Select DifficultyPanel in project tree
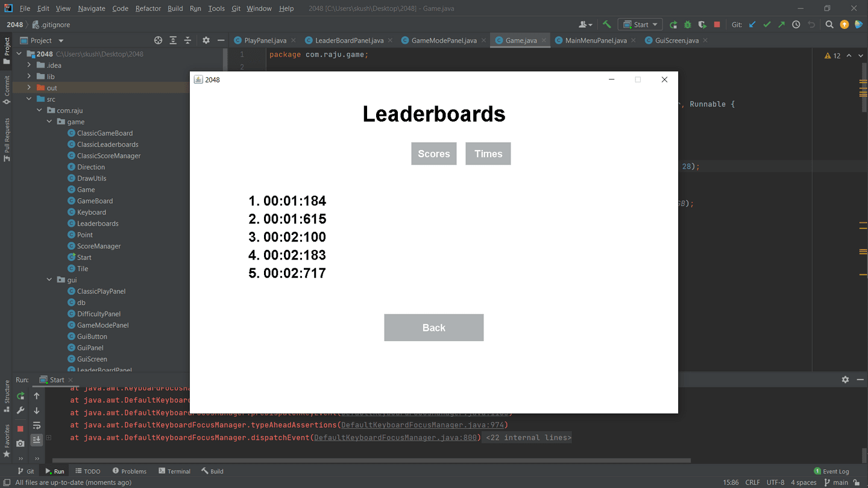This screenshot has height=488, width=868. 99,314
